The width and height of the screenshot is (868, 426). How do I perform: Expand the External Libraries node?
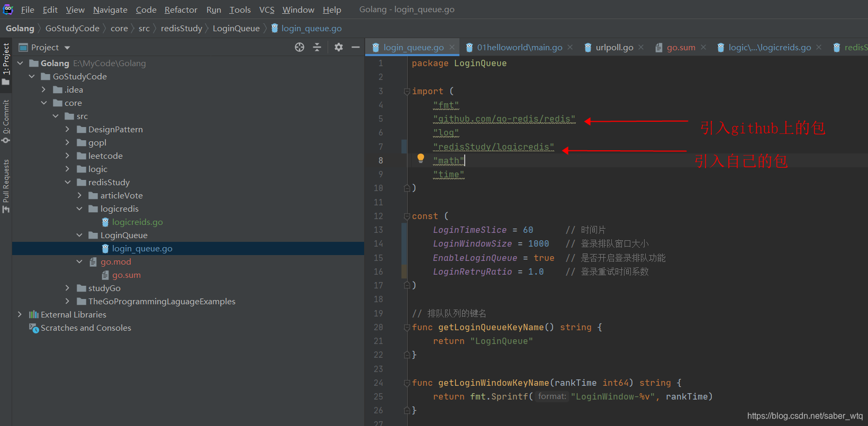click(20, 314)
